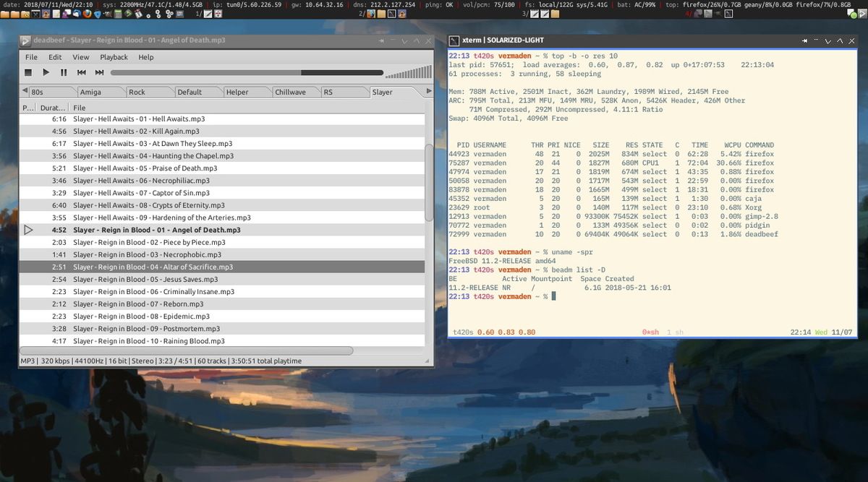Open the Playback menu
Viewport: 868px width, 482px height.
(114, 57)
